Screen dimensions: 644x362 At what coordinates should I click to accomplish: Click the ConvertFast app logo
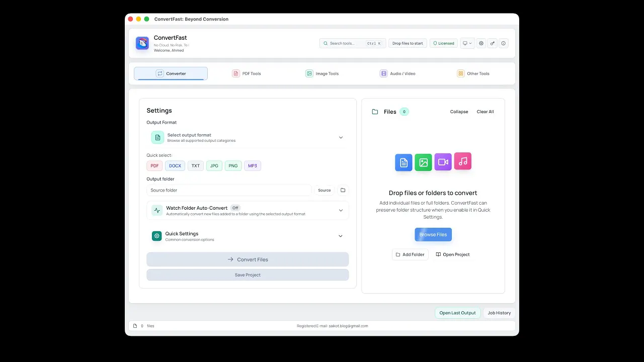[142, 43]
